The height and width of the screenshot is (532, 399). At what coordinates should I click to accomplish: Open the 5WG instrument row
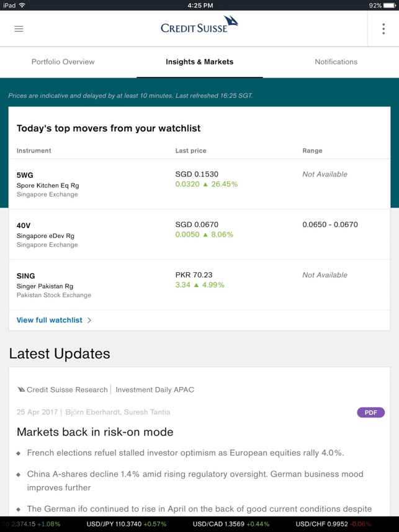click(x=199, y=184)
